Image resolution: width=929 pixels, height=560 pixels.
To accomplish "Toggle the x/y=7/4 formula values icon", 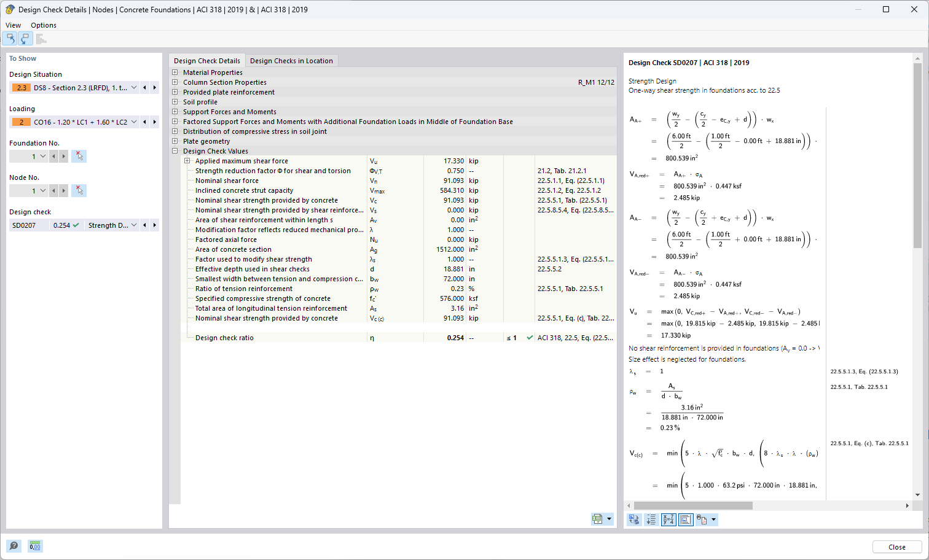I will point(668,519).
